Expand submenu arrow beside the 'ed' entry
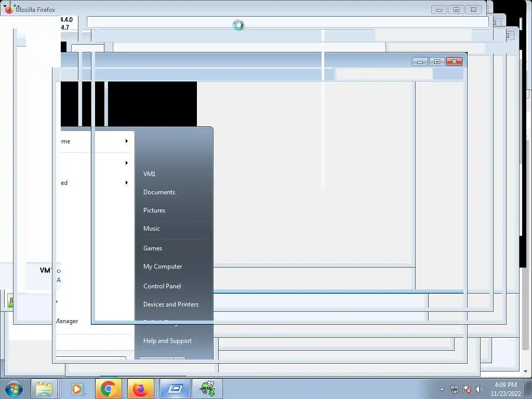532x399 pixels. (127, 182)
